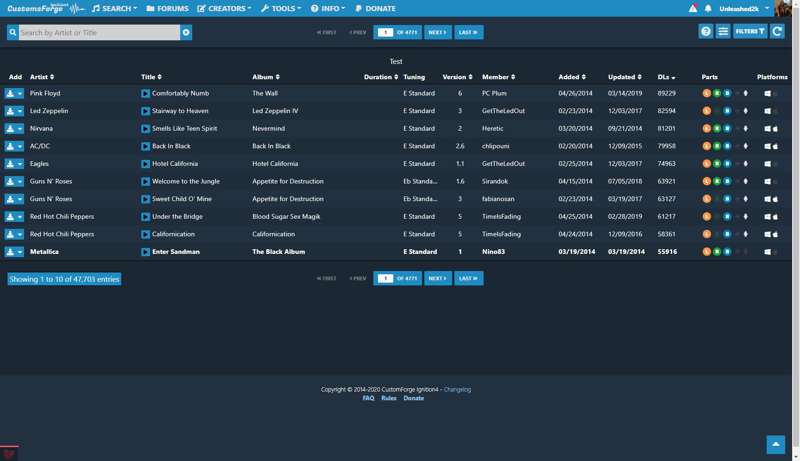Play preview for Comfortably Numb

(146, 94)
